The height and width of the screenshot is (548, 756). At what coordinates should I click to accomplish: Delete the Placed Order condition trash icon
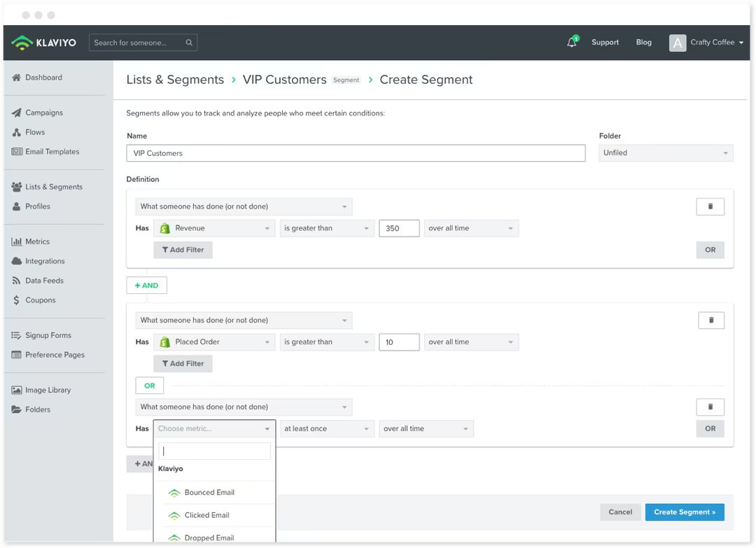click(711, 320)
